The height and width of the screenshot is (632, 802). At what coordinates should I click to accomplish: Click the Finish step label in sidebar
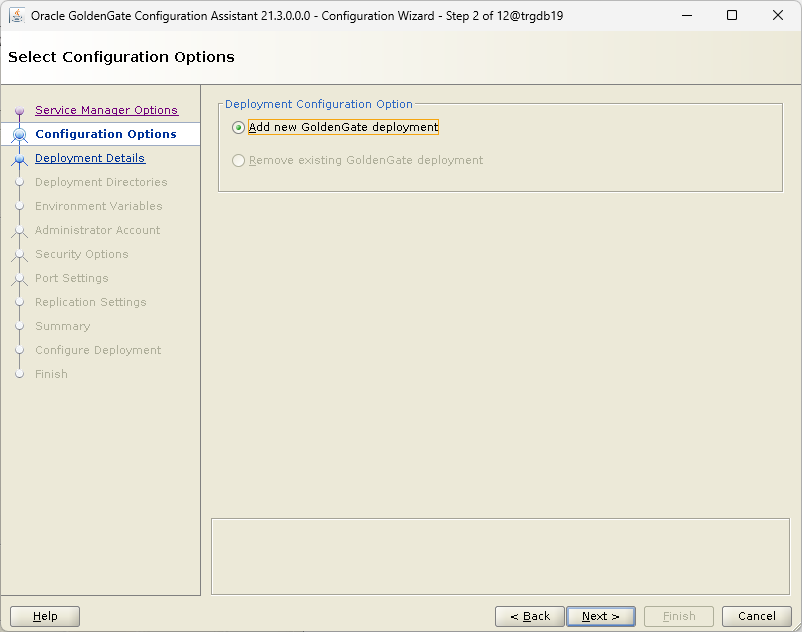point(51,374)
